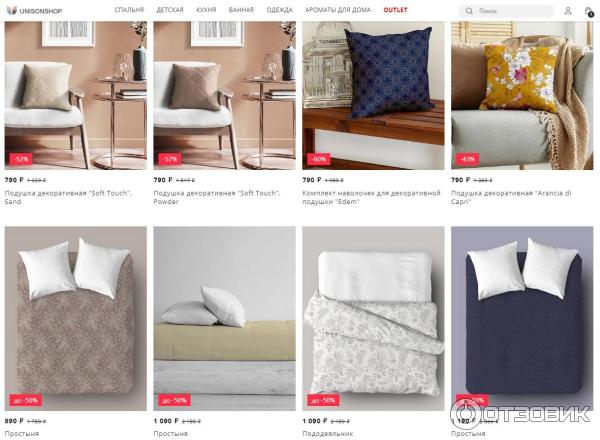The image size is (600, 440).
Task: Open the floral duvet cover thumbnail
Action: pyautogui.click(x=373, y=318)
